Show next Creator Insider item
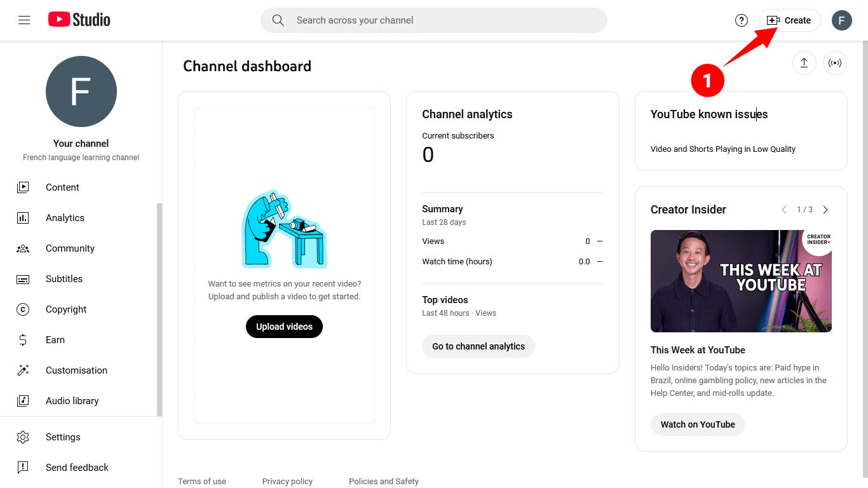Screen dimensions: 868x488 click(x=825, y=210)
